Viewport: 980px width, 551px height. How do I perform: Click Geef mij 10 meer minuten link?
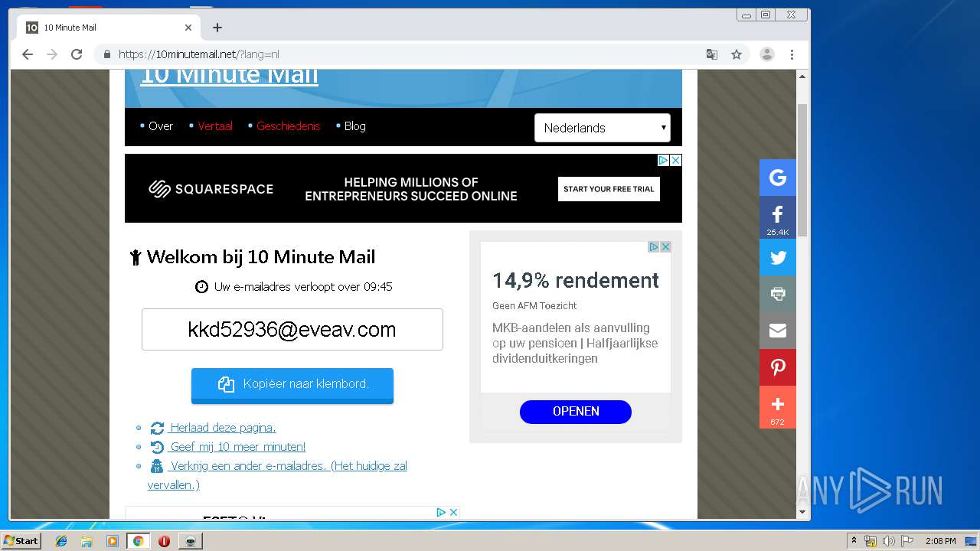click(x=238, y=447)
